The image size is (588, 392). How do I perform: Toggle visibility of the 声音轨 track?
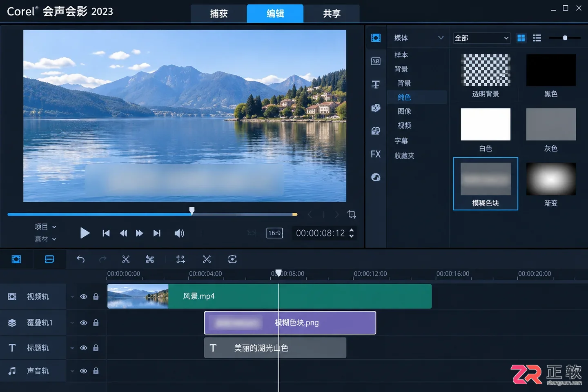pyautogui.click(x=84, y=371)
